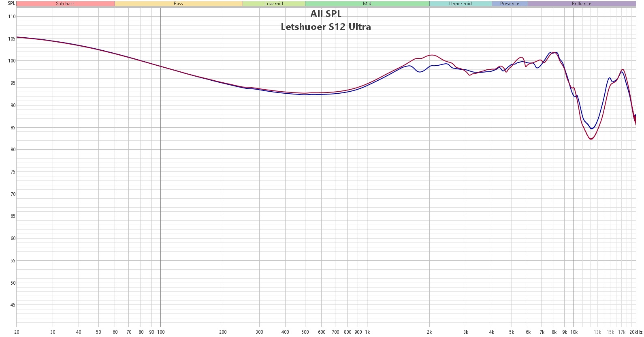Select the 90 Hz frequency axis label
The height and width of the screenshot is (337, 644).
coord(151,332)
